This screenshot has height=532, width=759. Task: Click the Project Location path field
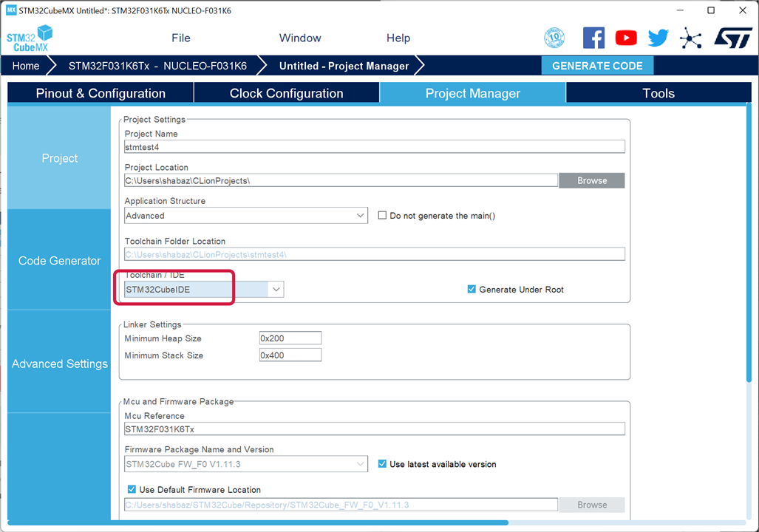click(x=341, y=180)
